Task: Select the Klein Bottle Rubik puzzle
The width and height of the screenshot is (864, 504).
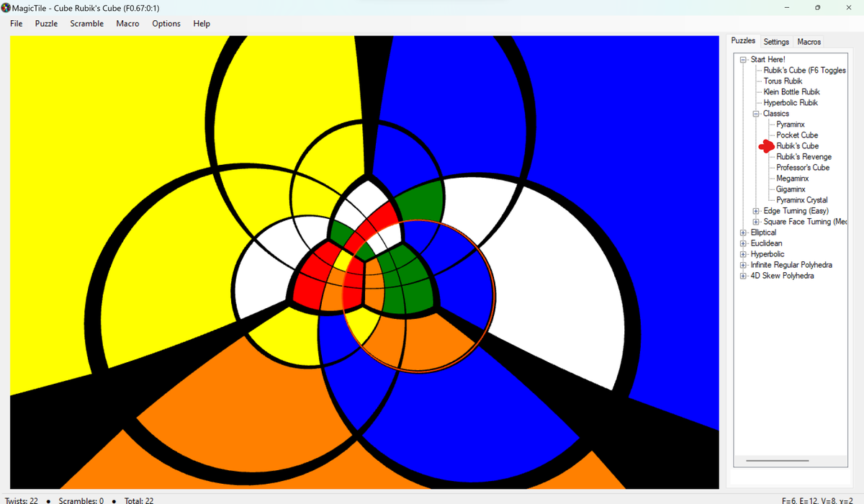Action: tap(791, 92)
